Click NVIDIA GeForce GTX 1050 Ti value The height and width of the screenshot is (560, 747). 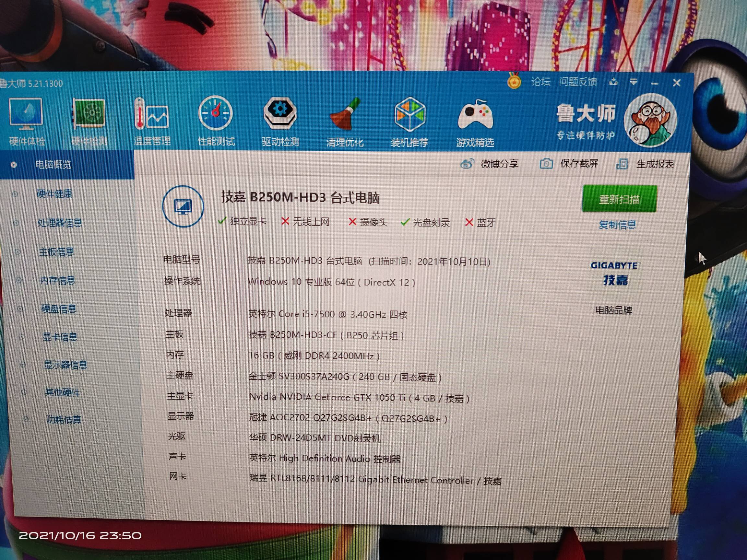tap(359, 398)
